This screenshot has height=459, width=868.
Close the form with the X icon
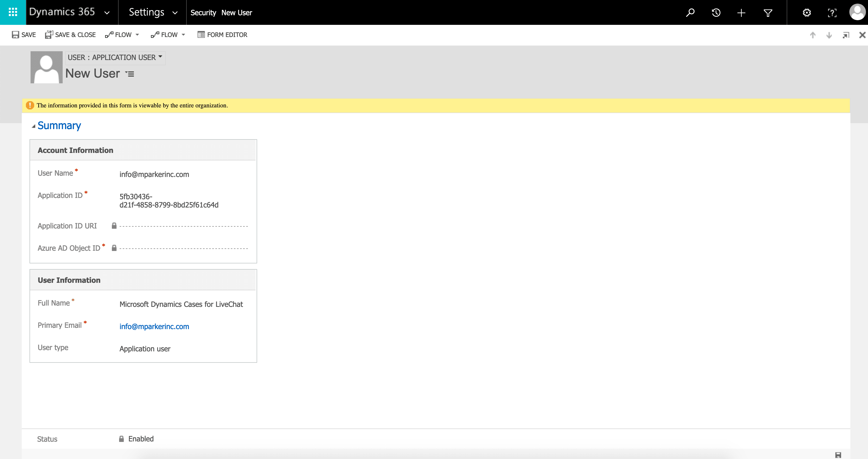[x=862, y=35]
